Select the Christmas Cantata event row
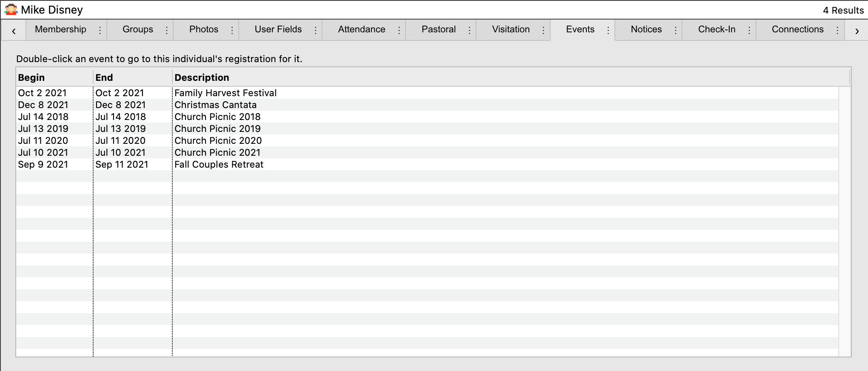868x371 pixels. click(x=215, y=105)
